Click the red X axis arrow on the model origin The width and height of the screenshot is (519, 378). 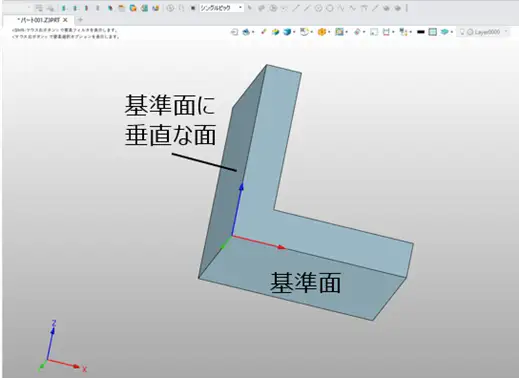(x=258, y=242)
